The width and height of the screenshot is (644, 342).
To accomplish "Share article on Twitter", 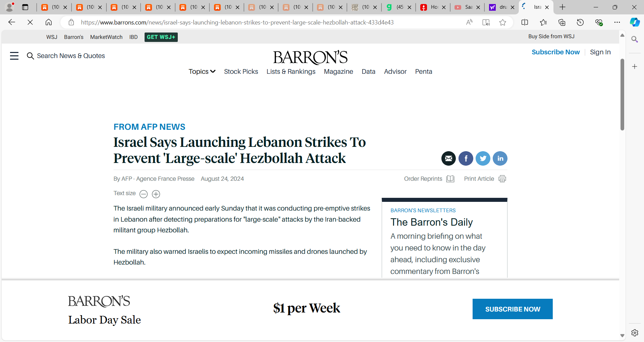I will point(483,159).
